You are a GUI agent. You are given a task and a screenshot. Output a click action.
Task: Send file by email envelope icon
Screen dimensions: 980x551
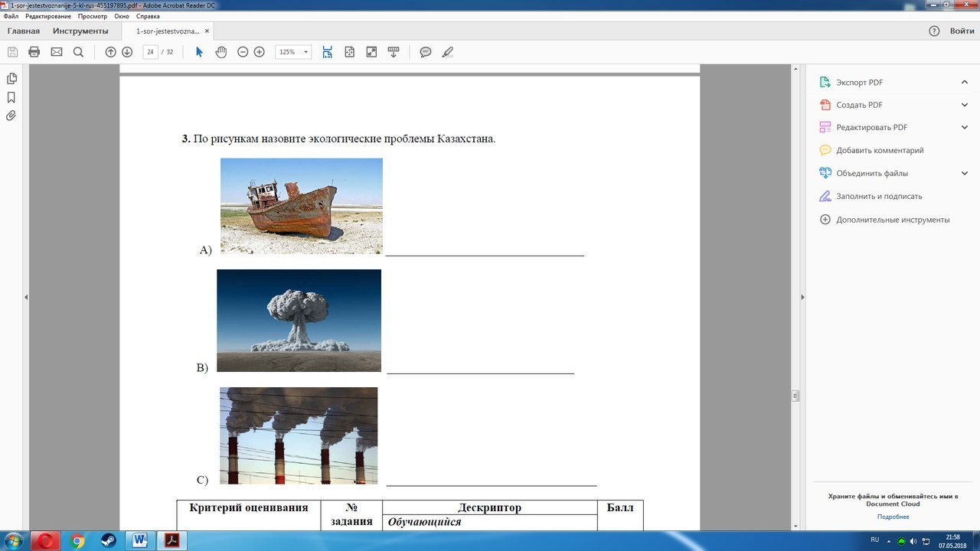coord(57,52)
